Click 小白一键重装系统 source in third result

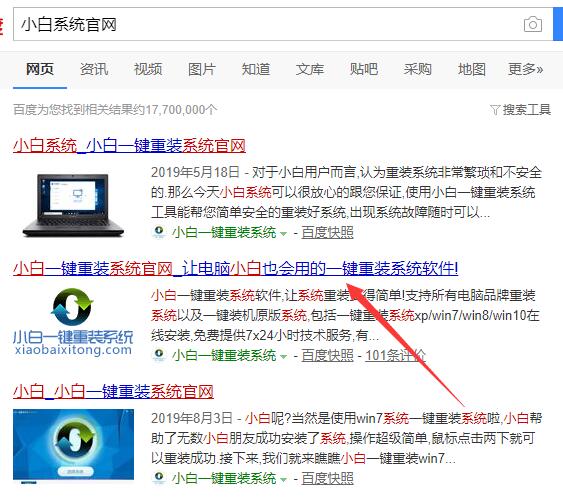tap(224, 478)
